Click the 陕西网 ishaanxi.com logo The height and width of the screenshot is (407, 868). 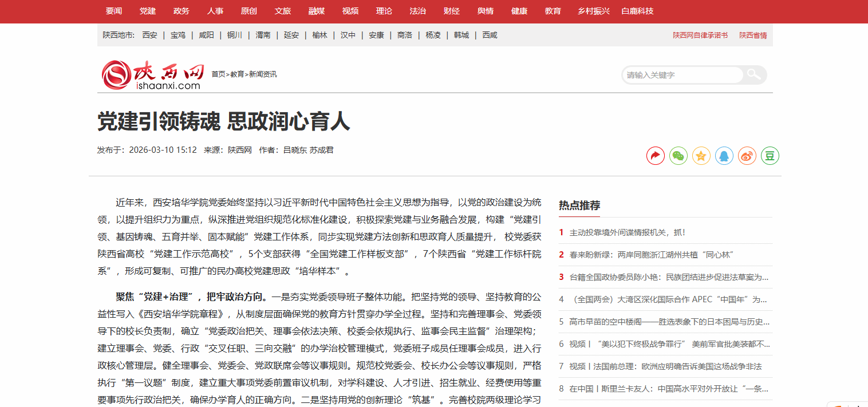coord(152,75)
